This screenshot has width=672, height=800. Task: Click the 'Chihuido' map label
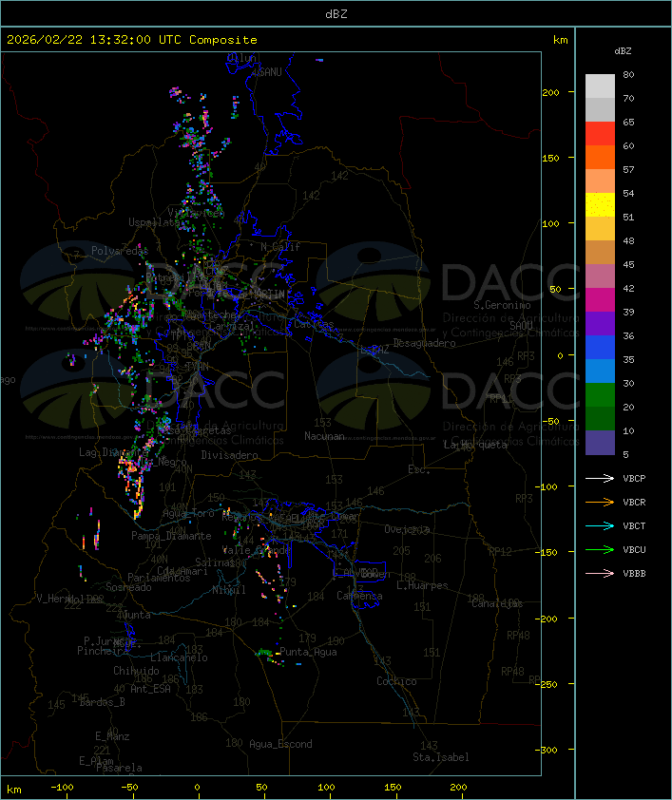tap(136, 671)
